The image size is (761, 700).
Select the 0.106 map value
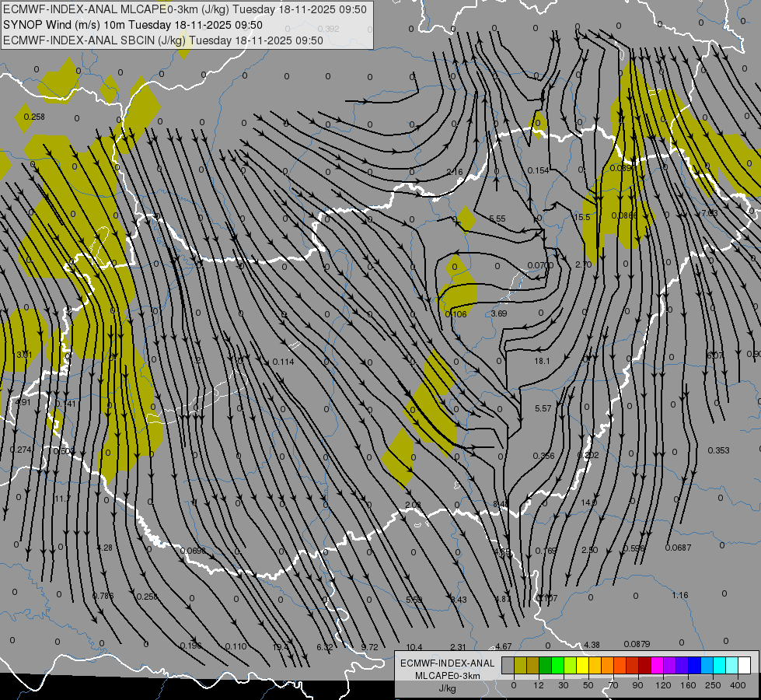coord(456,314)
